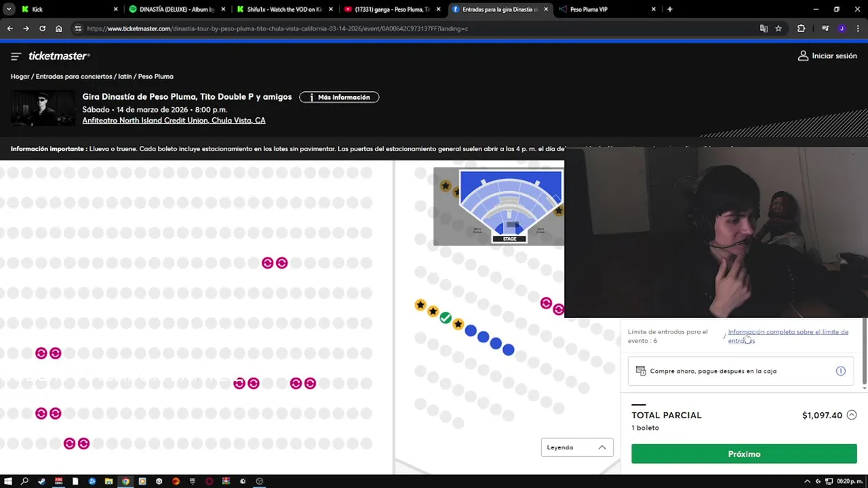Screen dimensions: 868x488
Task: Open the Entradas para conciertos breadcrumb
Action: pyautogui.click(x=74, y=77)
